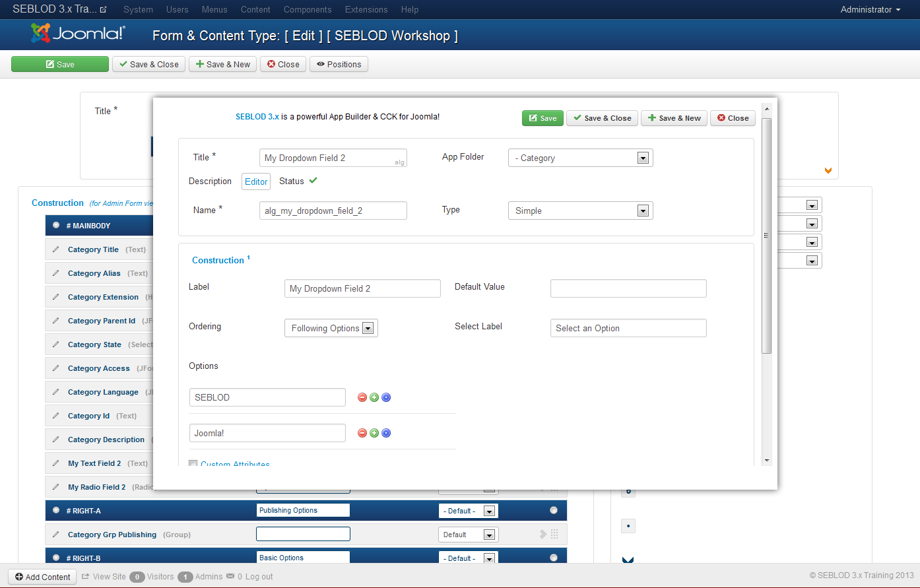
Task: Open the Description Editor button
Action: (x=256, y=181)
